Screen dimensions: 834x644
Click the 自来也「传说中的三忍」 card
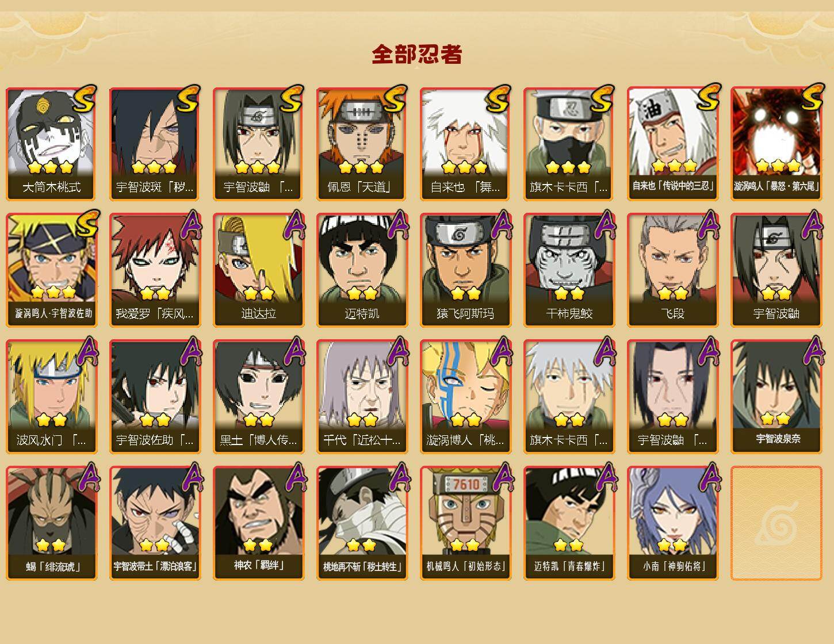coord(673,144)
